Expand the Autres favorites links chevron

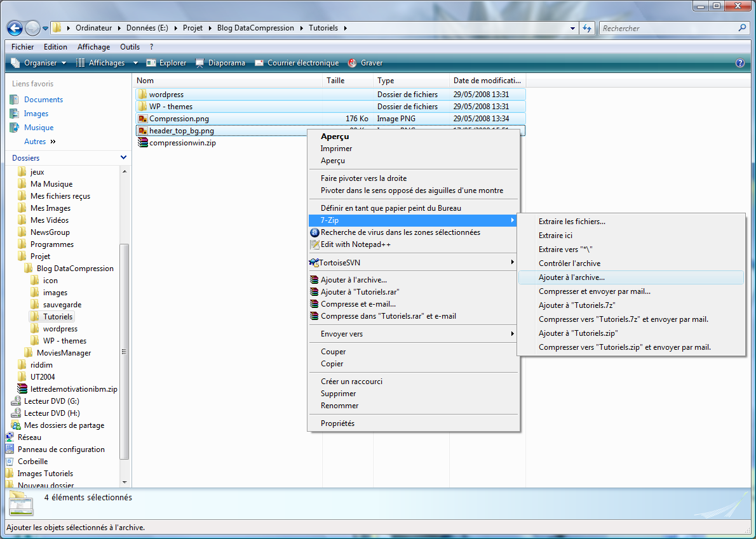tap(53, 142)
